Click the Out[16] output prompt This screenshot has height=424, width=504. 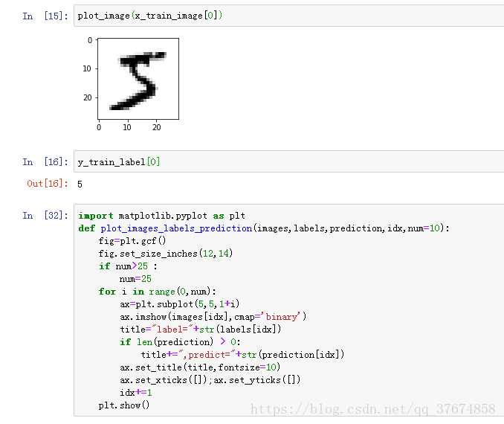coord(48,184)
